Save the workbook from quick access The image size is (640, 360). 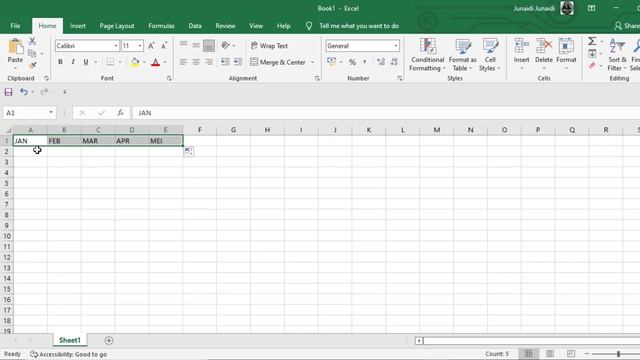8,92
